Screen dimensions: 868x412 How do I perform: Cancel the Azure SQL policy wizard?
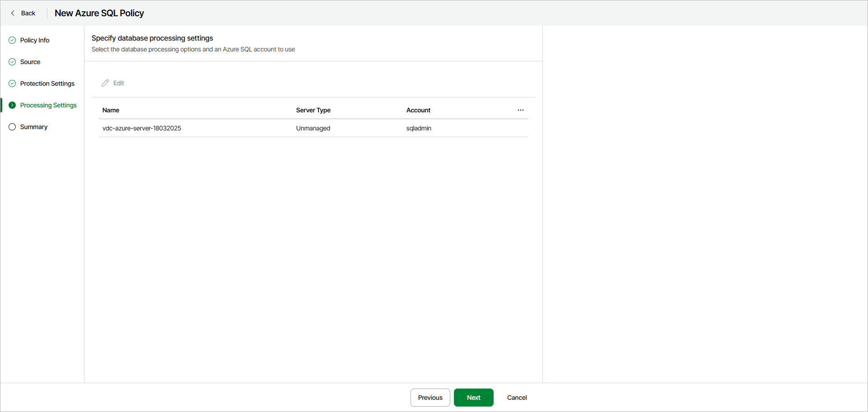click(517, 398)
